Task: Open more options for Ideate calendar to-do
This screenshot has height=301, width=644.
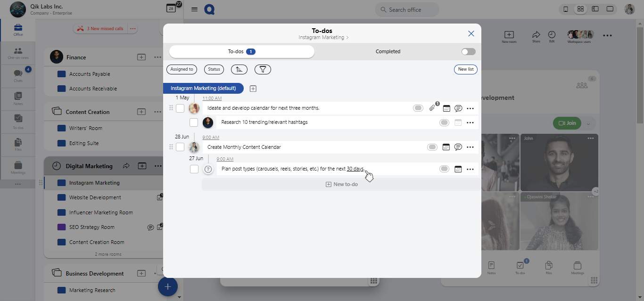Action: coord(470,108)
